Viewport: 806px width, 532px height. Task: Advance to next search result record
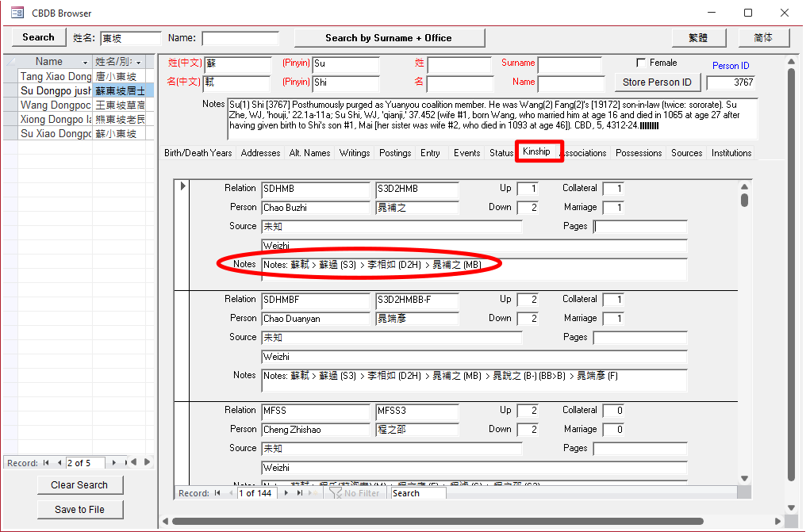pyautogui.click(x=114, y=462)
